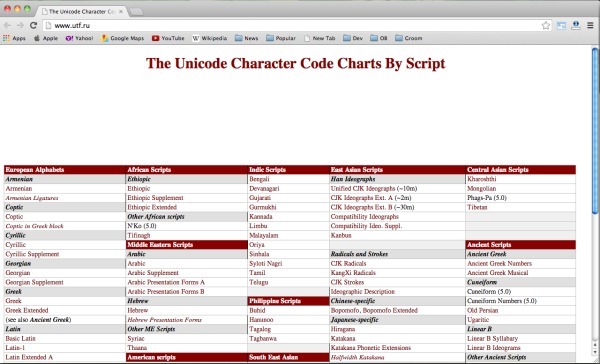This screenshot has height=364, width=600.
Task: Open the Syriac link
Action: [x=136, y=338]
